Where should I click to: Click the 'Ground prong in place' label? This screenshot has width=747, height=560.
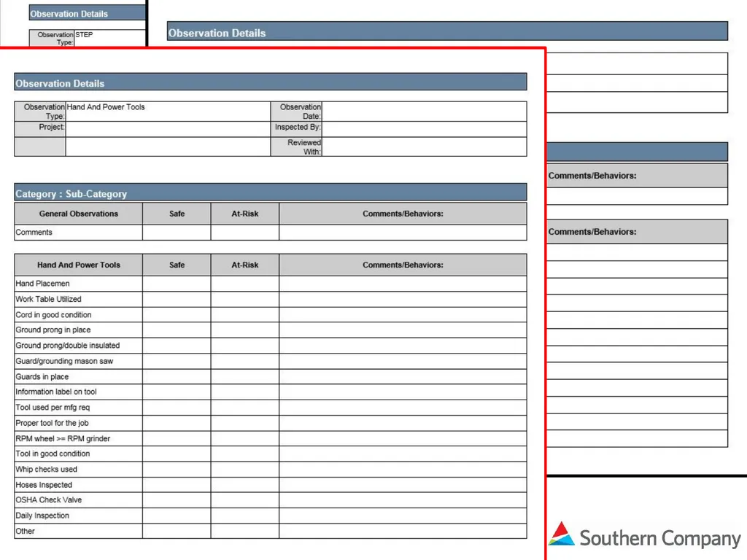(x=53, y=330)
